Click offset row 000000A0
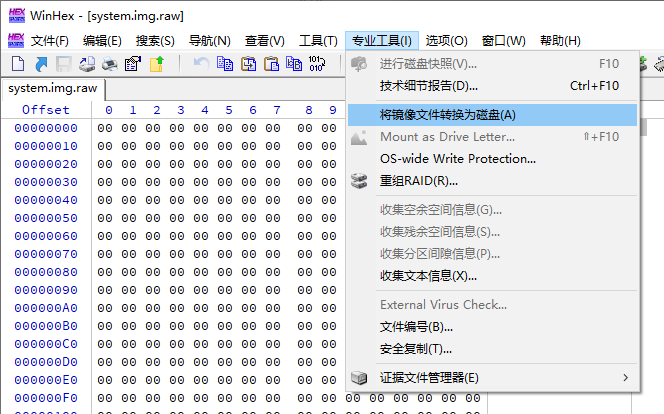The height and width of the screenshot is (414, 664). tap(46, 308)
